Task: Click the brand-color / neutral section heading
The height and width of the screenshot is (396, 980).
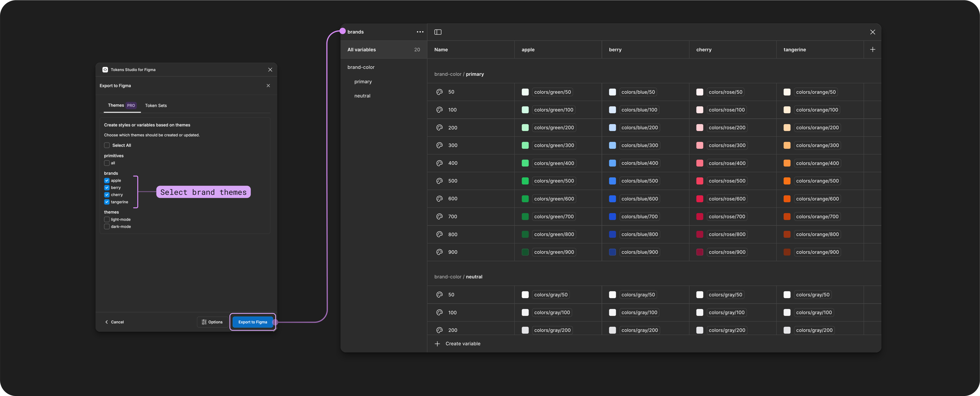Action: pyautogui.click(x=458, y=277)
